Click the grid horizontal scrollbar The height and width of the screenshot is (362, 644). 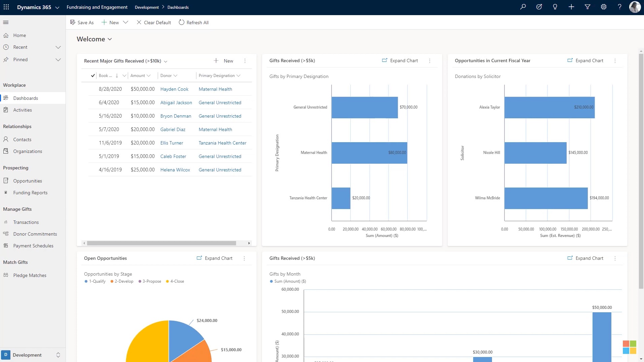(161, 243)
